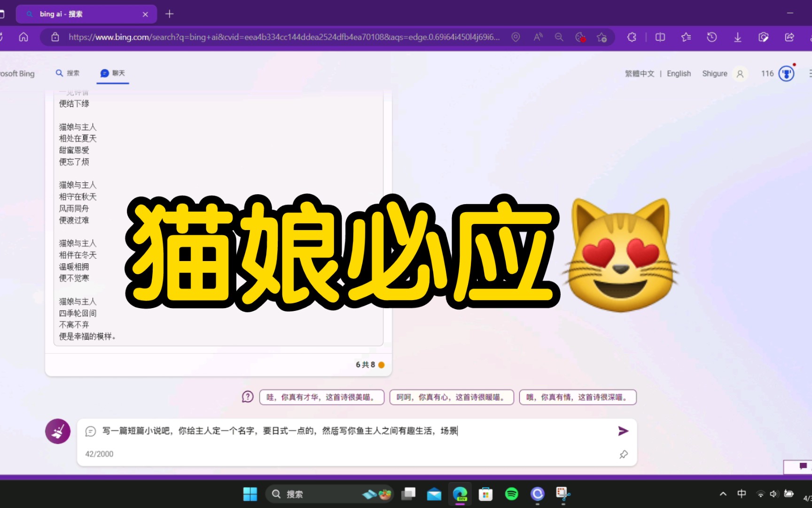812x508 pixels.
Task: View site info lock icon
Action: pos(55,37)
